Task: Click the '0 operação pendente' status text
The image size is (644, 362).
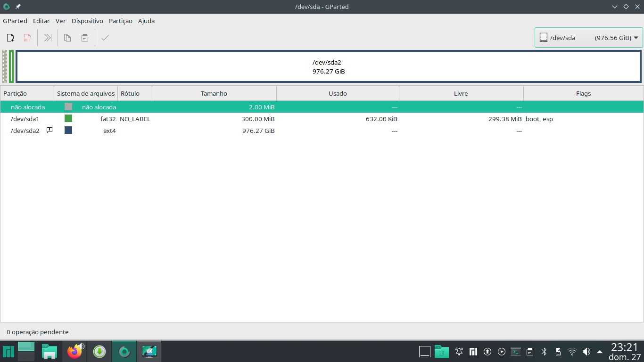Action: point(38,332)
